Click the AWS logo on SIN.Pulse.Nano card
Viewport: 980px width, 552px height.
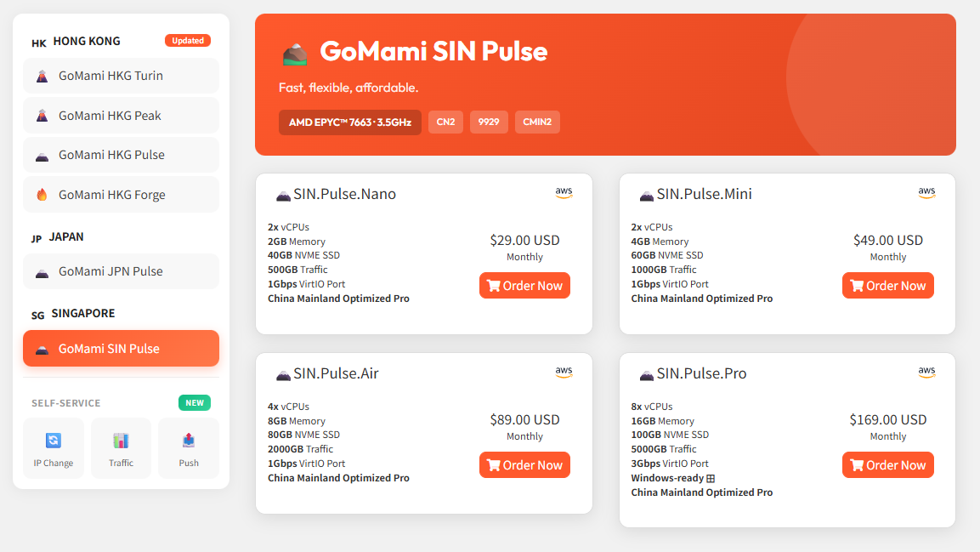[564, 193]
